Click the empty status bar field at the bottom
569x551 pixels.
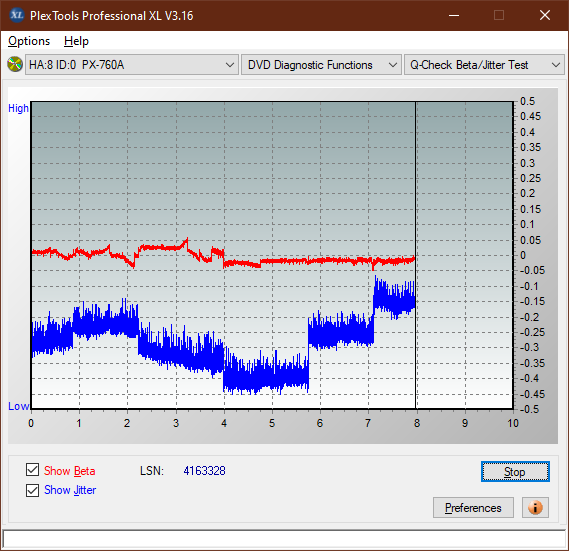point(284,539)
